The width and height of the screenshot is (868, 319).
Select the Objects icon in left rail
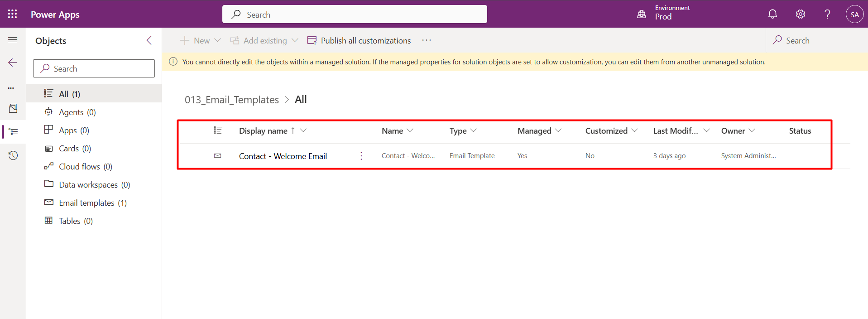click(13, 132)
